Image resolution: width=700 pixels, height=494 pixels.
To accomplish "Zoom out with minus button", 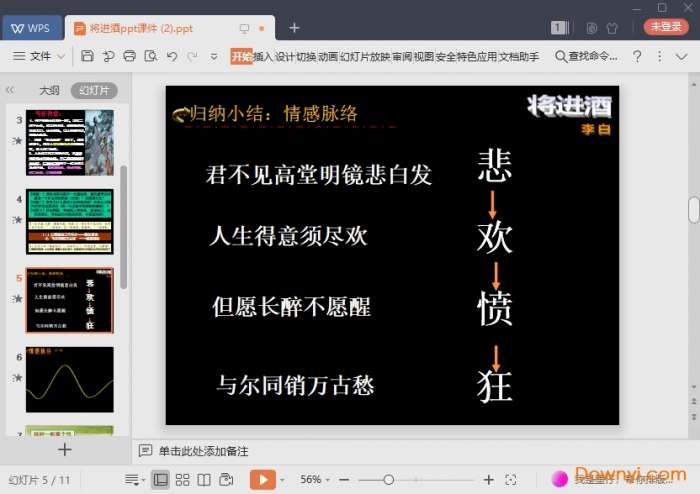I will click(x=344, y=480).
